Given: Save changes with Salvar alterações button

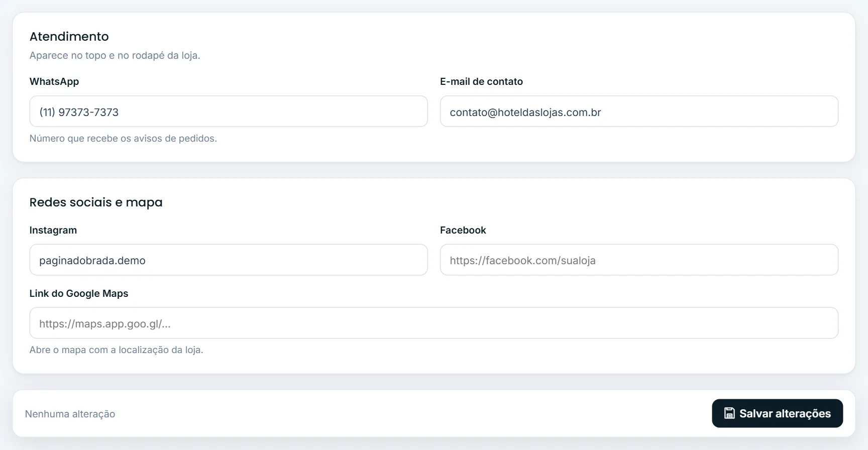Looking at the screenshot, I should coord(777,413).
